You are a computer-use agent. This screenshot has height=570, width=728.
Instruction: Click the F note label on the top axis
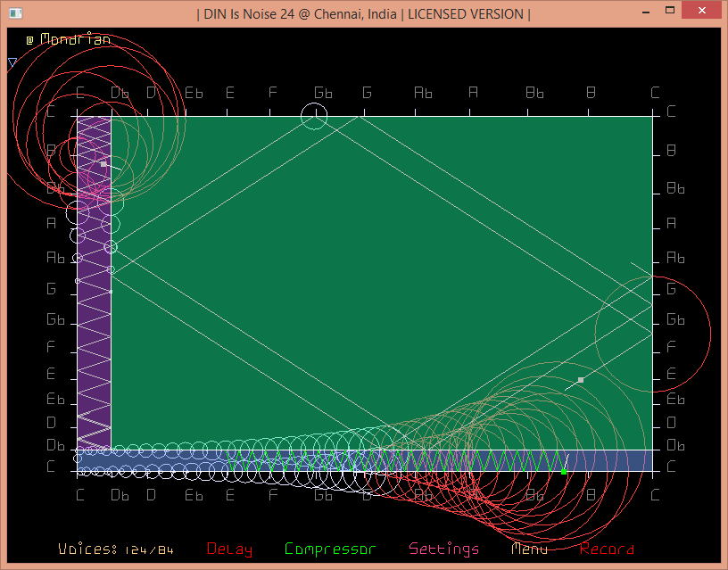[x=273, y=93]
